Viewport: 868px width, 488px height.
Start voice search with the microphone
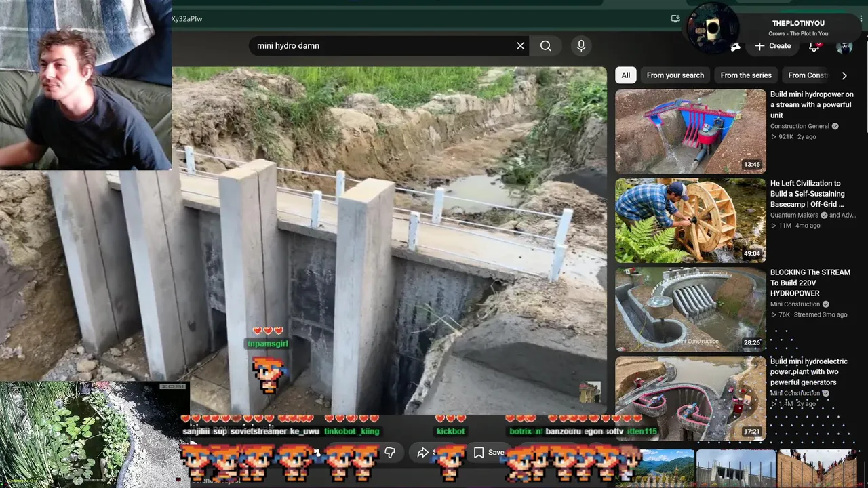tap(580, 46)
